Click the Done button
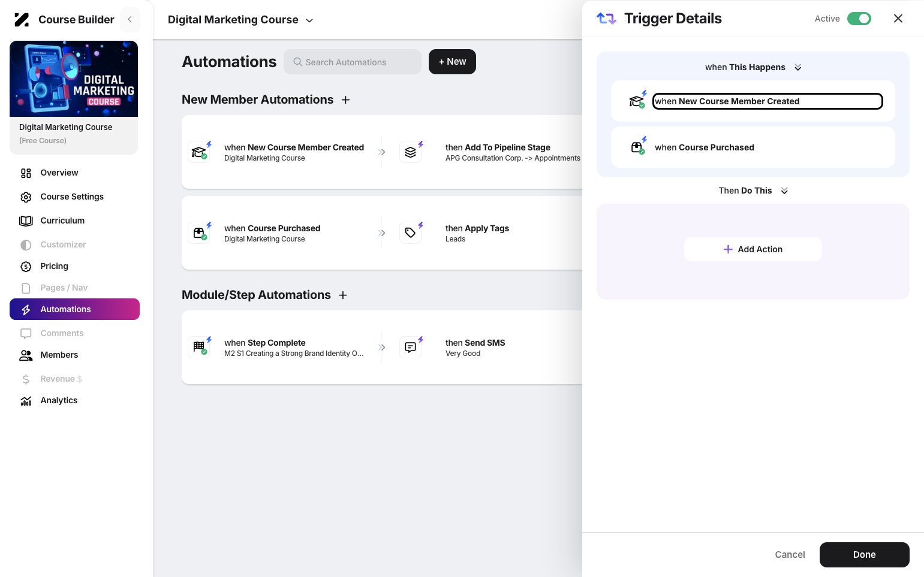This screenshot has width=924, height=577. (x=865, y=555)
